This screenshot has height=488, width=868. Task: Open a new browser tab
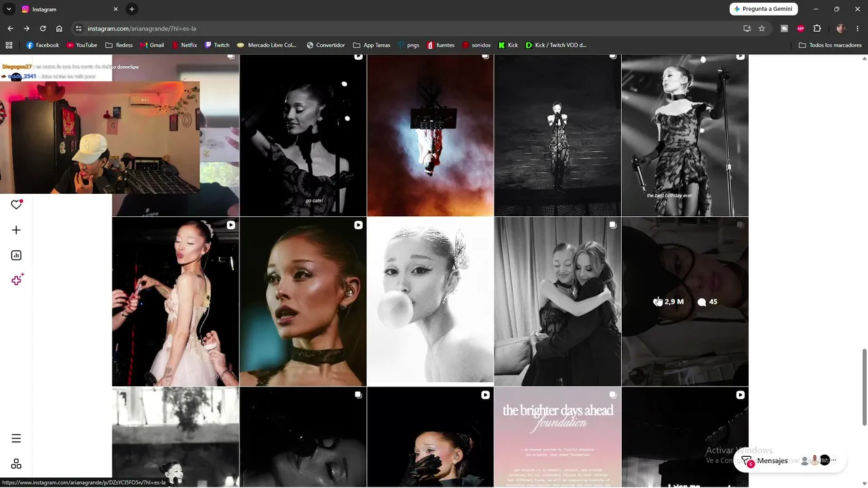[x=132, y=9]
